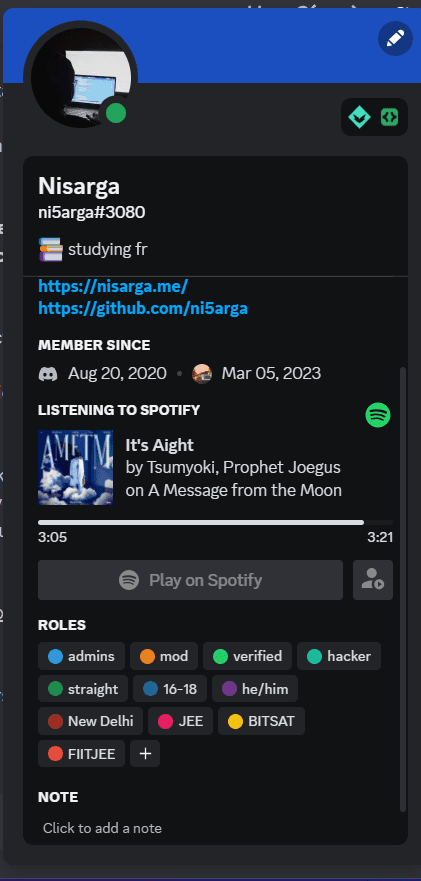The width and height of the screenshot is (421, 881).
Task: Click the BITSAT role yellow dot
Action: point(236,721)
